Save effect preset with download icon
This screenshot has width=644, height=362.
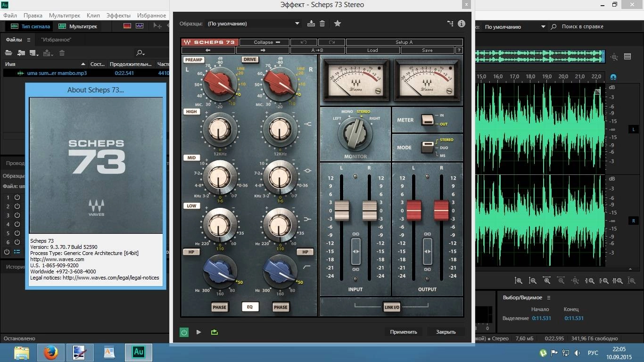[311, 24]
